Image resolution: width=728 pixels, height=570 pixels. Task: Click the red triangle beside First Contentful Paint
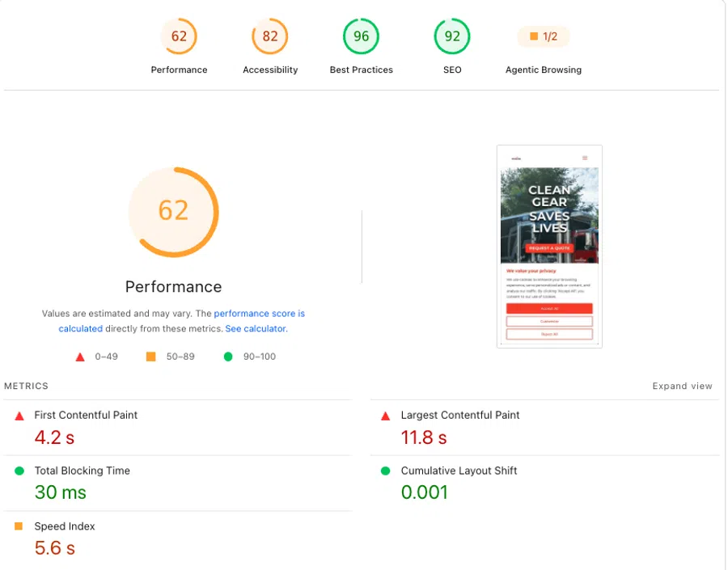[x=19, y=416]
